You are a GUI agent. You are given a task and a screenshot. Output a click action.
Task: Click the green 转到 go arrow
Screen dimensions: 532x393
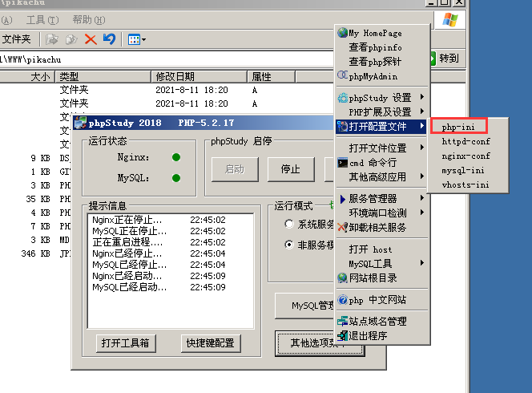pos(433,59)
